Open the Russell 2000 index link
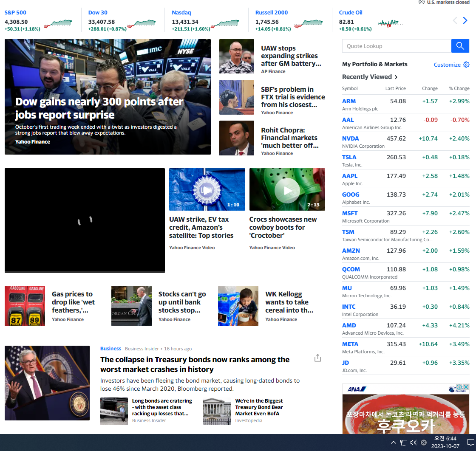Screen dimensions: 476x451 coord(272,12)
